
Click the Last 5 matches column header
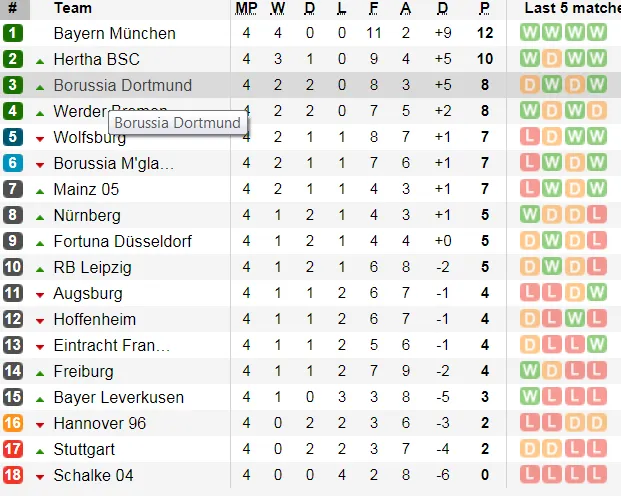(x=572, y=9)
